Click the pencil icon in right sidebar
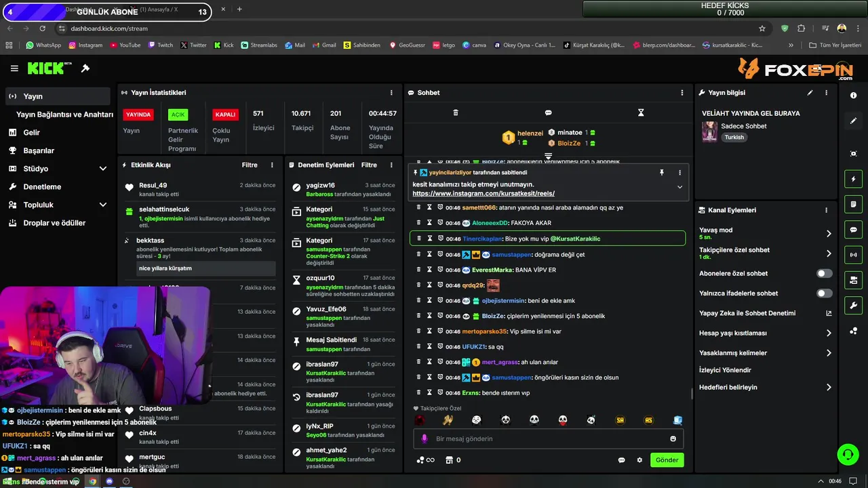Image resolution: width=868 pixels, height=488 pixels. pyautogui.click(x=853, y=121)
